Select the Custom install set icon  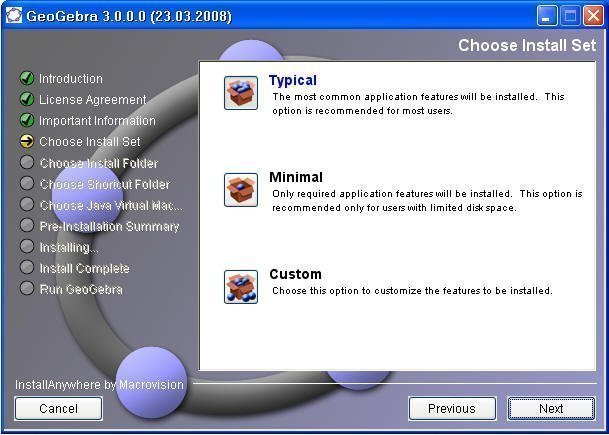coord(241,287)
